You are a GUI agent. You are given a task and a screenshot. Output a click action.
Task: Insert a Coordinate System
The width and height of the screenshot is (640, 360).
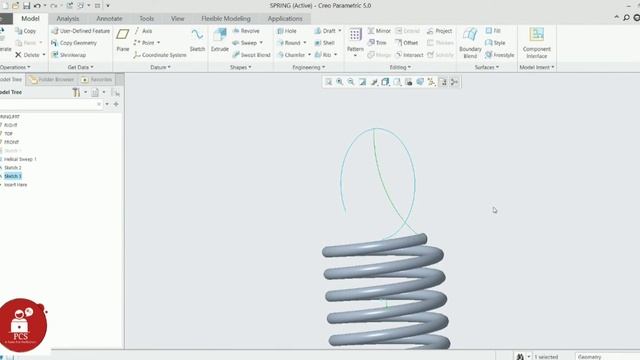[x=160, y=55]
